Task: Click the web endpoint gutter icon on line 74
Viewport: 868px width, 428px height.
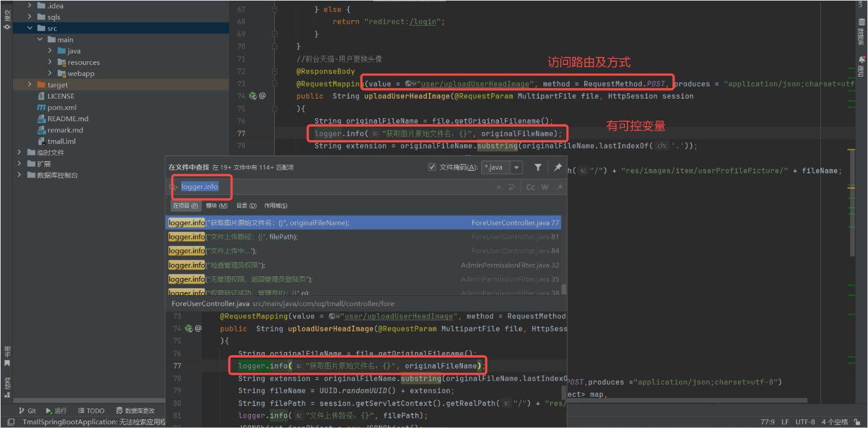Action: (x=252, y=96)
